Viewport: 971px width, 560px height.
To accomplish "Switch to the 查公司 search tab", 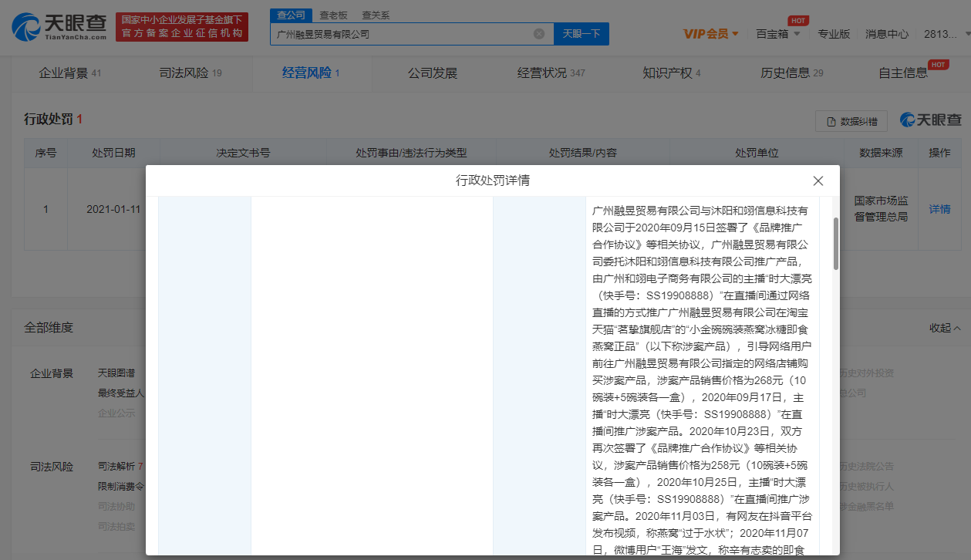I will (291, 15).
